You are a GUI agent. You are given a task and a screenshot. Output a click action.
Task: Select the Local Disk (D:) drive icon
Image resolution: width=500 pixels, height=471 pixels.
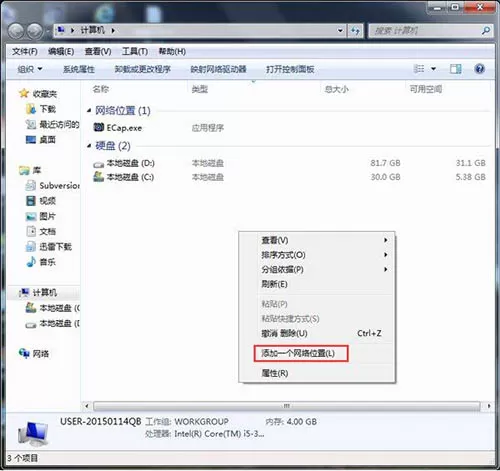[99, 164]
